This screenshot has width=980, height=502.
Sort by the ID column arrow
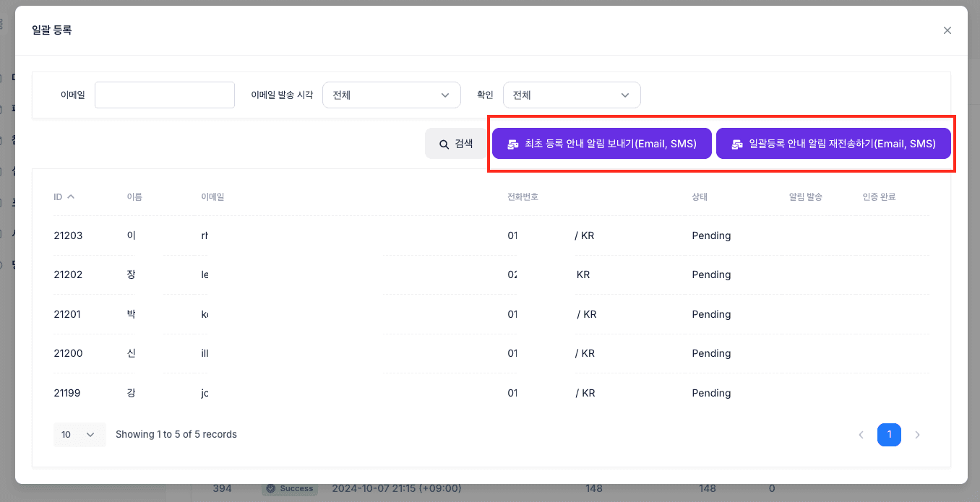(71, 196)
